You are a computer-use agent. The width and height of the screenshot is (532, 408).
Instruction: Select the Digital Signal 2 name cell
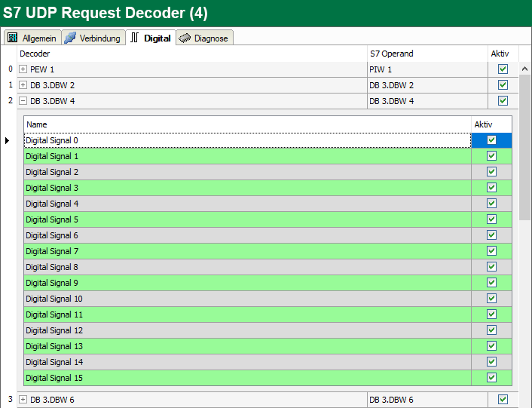coord(247,172)
